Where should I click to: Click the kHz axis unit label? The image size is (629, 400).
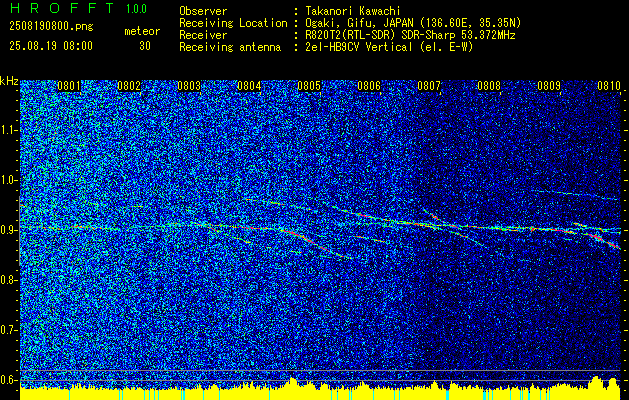pos(9,81)
